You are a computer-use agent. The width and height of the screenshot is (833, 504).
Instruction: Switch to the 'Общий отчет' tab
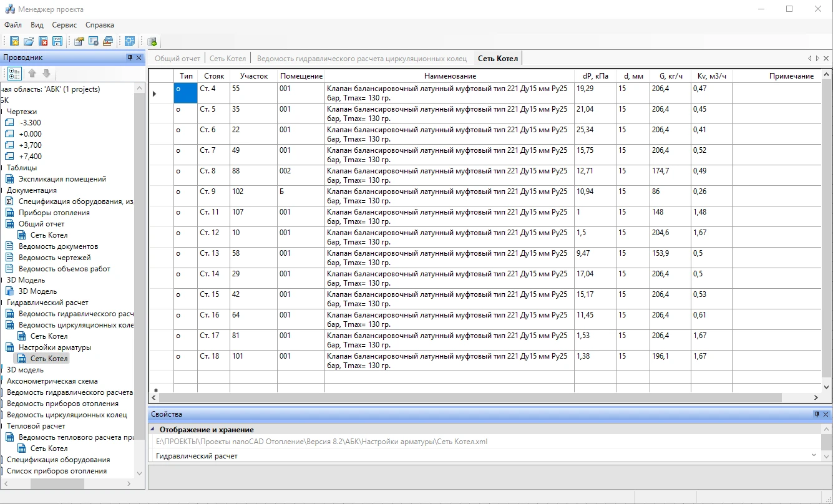(177, 59)
